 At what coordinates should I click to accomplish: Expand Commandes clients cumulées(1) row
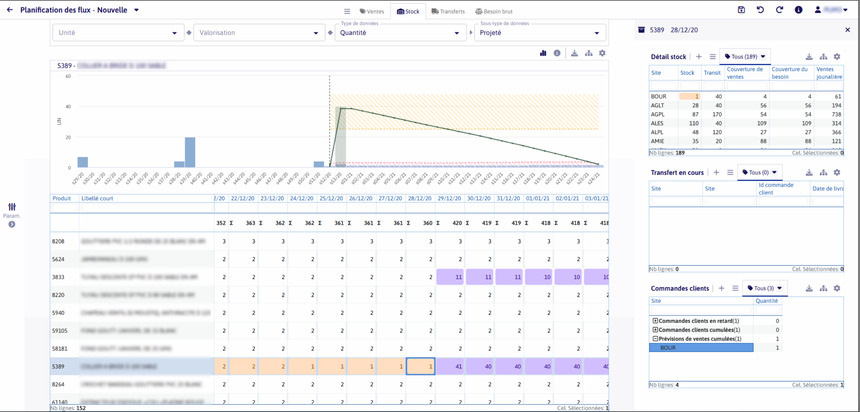point(655,330)
